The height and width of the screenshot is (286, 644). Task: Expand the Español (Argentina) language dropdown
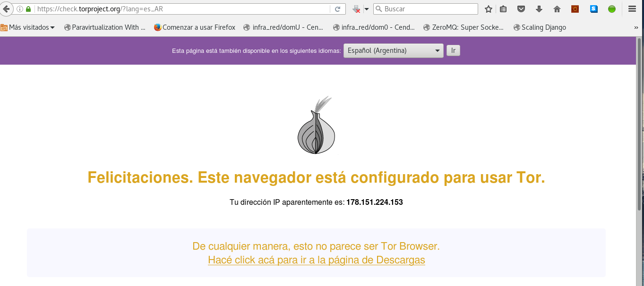pyautogui.click(x=393, y=50)
